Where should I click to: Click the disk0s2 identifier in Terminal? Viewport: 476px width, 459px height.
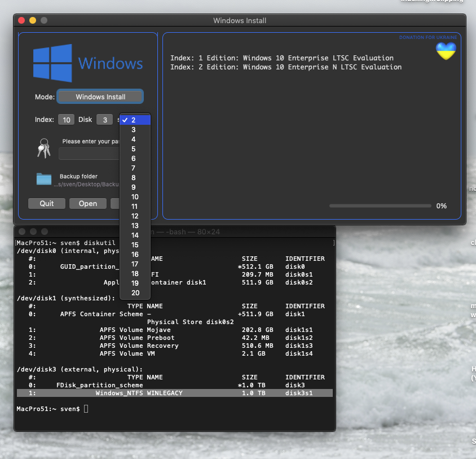pyautogui.click(x=299, y=282)
